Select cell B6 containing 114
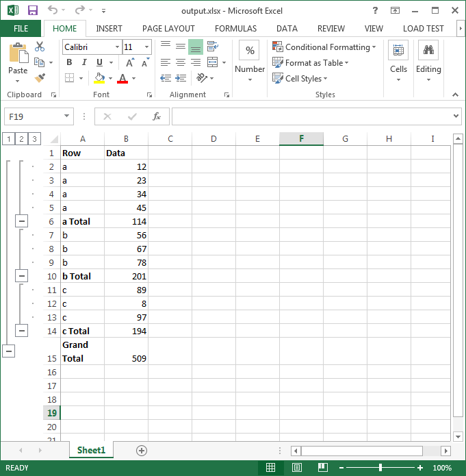This screenshot has height=476, width=466. [126, 221]
